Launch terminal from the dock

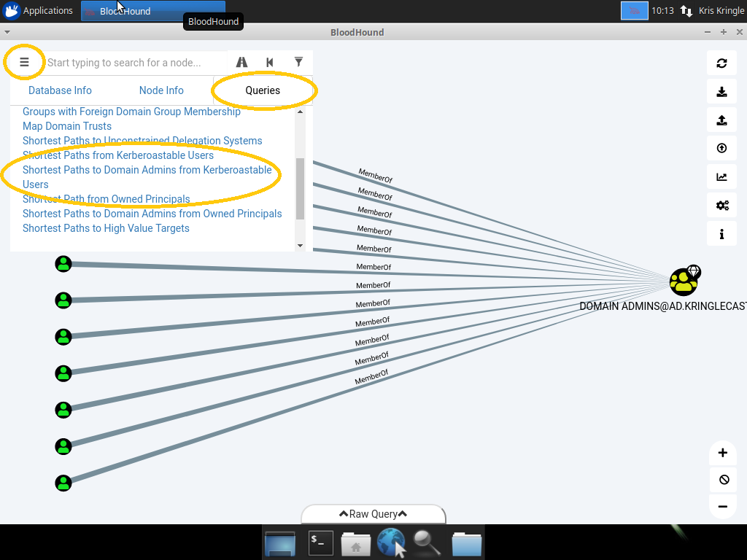point(321,542)
